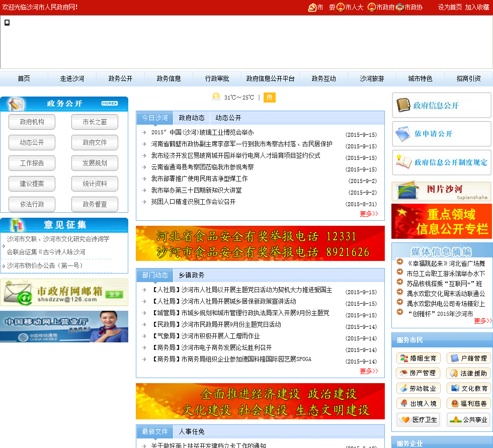Click the 房产管理 service icon

coord(403,373)
